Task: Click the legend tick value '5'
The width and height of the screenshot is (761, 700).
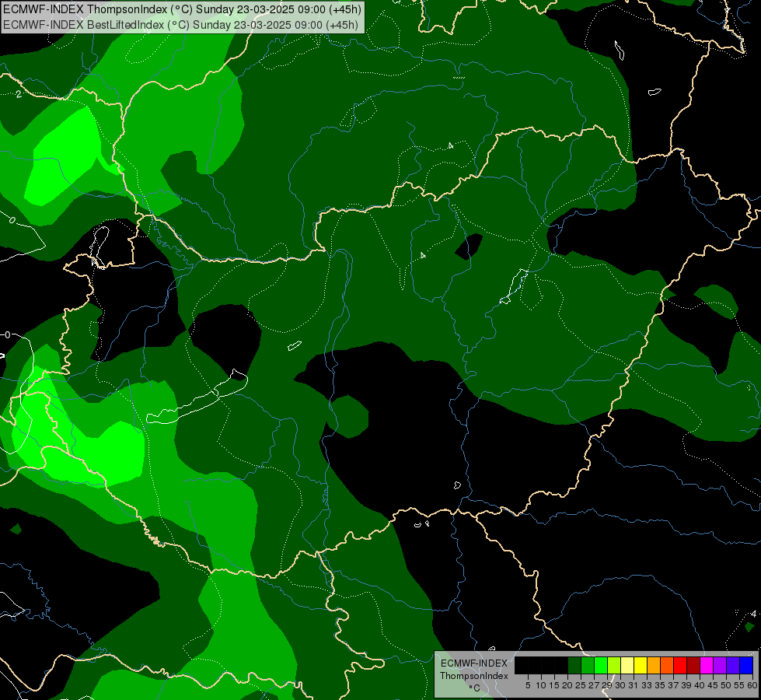Action: click(528, 685)
